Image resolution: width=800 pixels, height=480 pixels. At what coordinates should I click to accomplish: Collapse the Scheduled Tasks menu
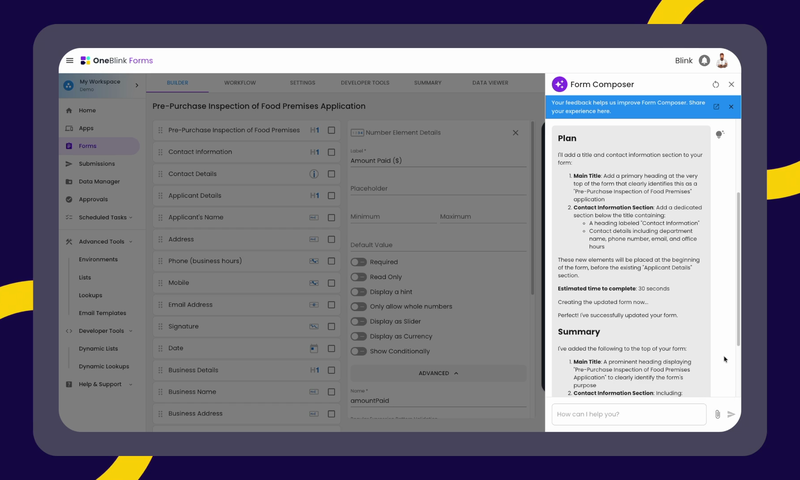(131, 217)
